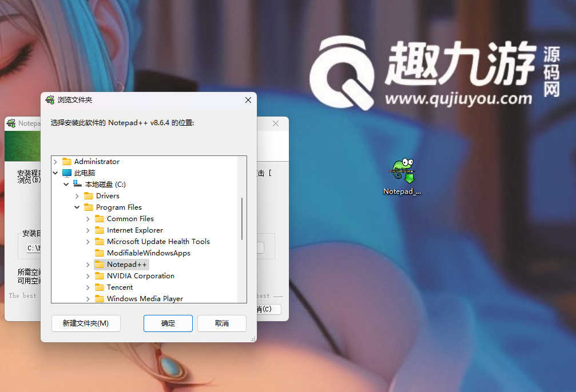This screenshot has width=576, height=392.
Task: Click the Windows Media Player folder icon
Action: pos(100,298)
